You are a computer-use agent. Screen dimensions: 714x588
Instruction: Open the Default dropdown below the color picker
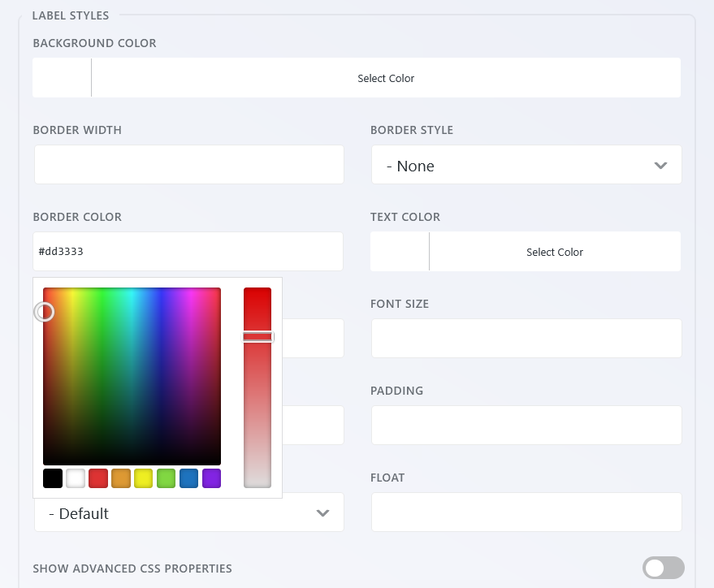[x=188, y=512]
